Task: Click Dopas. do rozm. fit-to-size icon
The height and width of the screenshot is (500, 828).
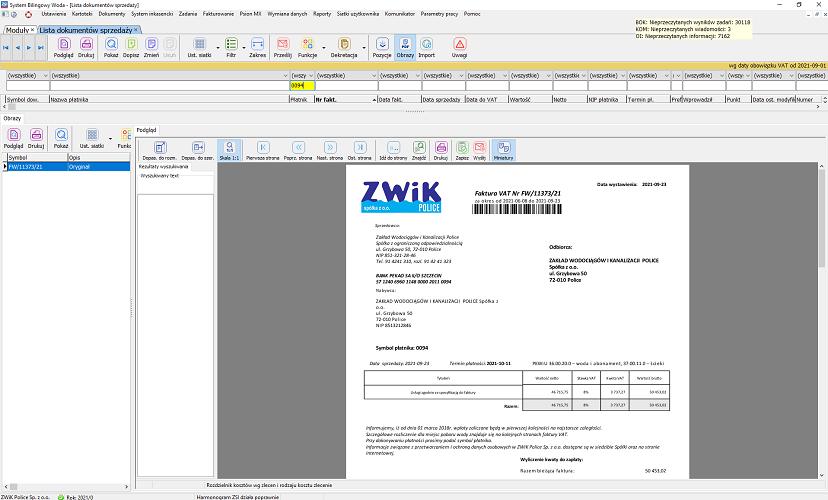Action: (x=160, y=148)
